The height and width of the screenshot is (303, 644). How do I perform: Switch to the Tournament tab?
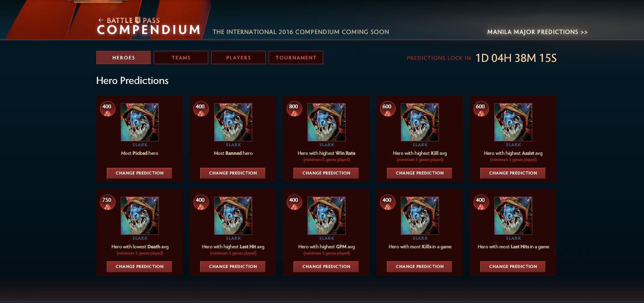point(296,58)
